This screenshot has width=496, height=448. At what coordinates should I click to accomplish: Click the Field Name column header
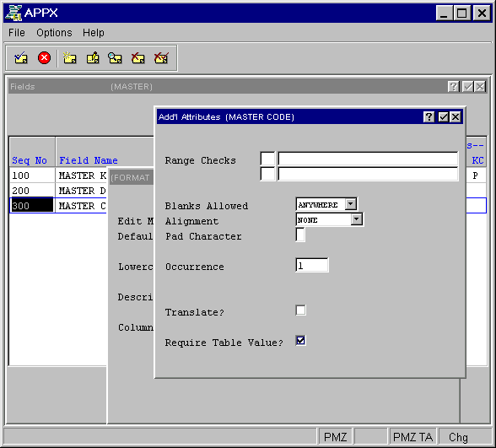coord(89,160)
